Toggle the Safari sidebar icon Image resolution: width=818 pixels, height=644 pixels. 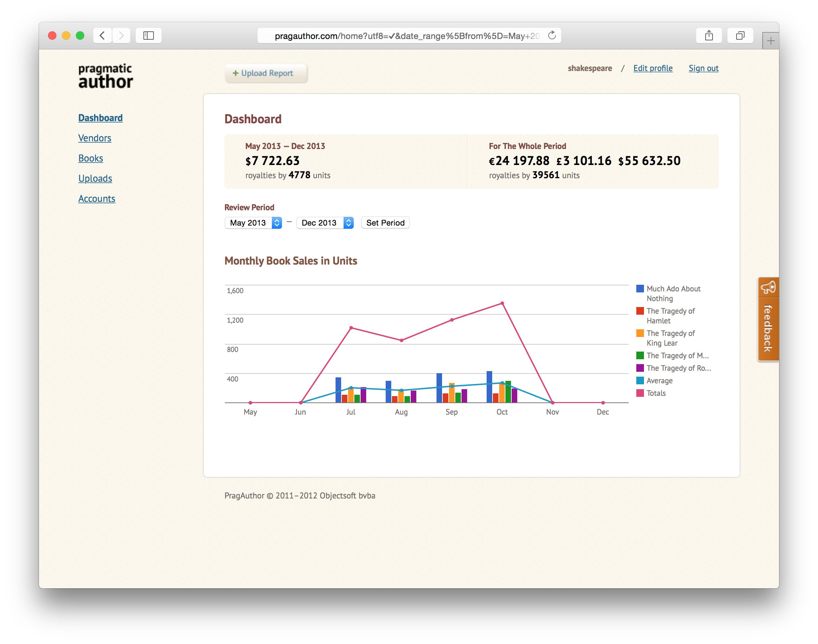tap(149, 36)
